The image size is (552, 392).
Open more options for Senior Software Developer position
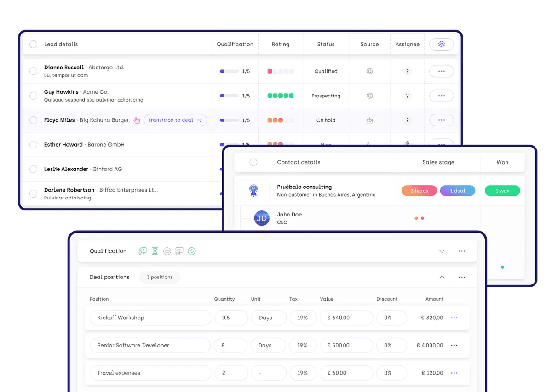[454, 345]
